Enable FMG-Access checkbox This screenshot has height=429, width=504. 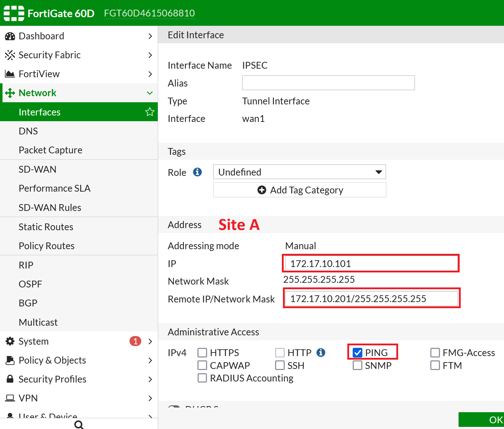435,352
